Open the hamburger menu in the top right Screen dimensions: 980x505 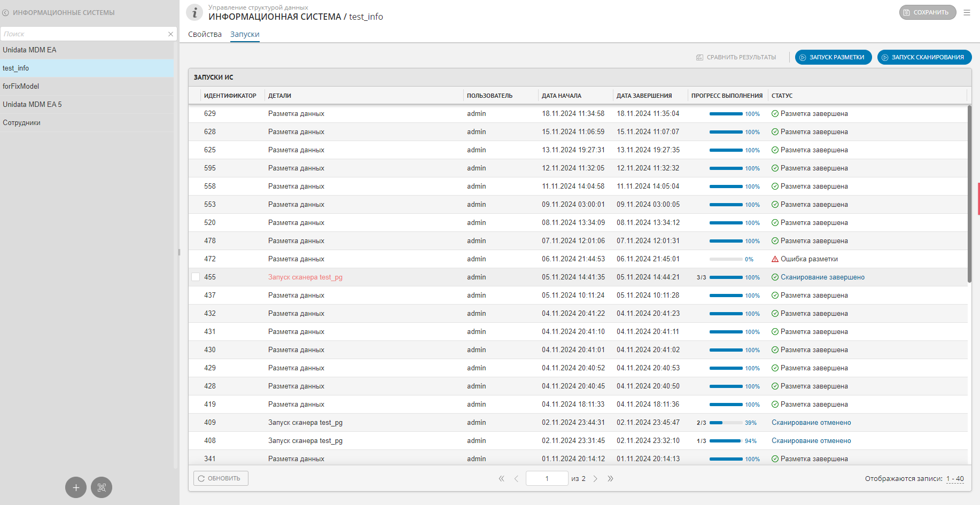click(x=967, y=12)
